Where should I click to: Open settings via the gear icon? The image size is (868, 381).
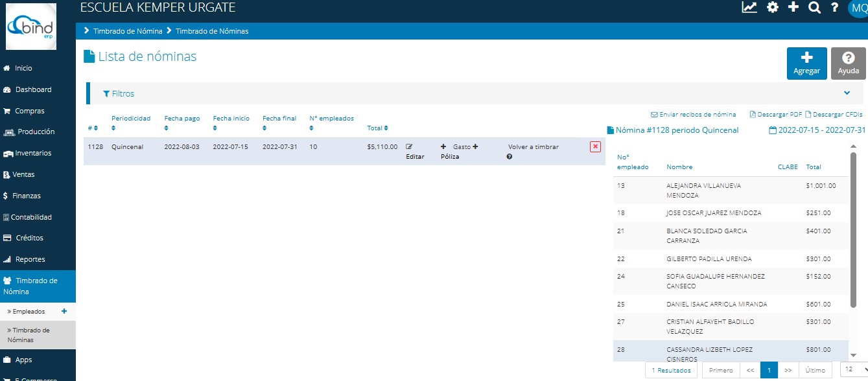point(772,8)
